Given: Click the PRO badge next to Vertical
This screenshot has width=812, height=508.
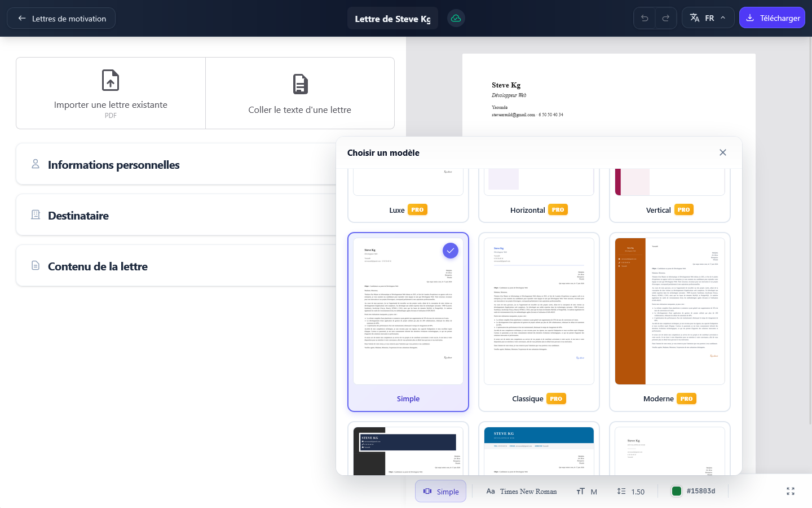Looking at the screenshot, I should tap(683, 209).
